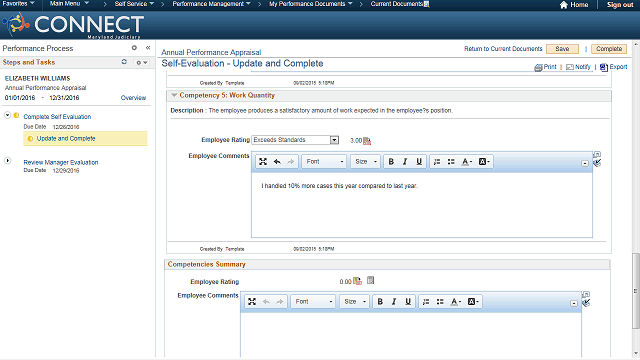
Task: Open text color picker in Competency 5 editor
Action: point(467,162)
